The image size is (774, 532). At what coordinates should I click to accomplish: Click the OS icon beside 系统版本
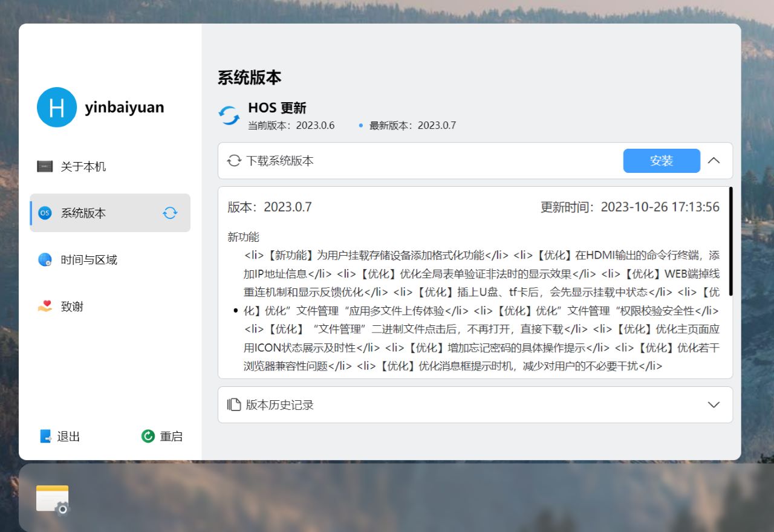click(45, 213)
